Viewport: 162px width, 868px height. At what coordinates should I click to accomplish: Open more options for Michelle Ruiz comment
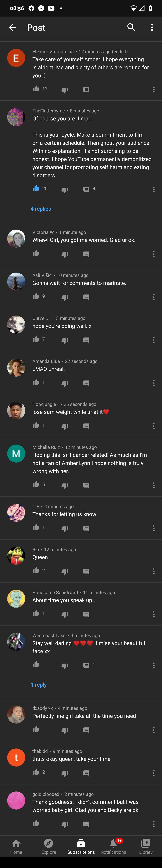coord(154,485)
